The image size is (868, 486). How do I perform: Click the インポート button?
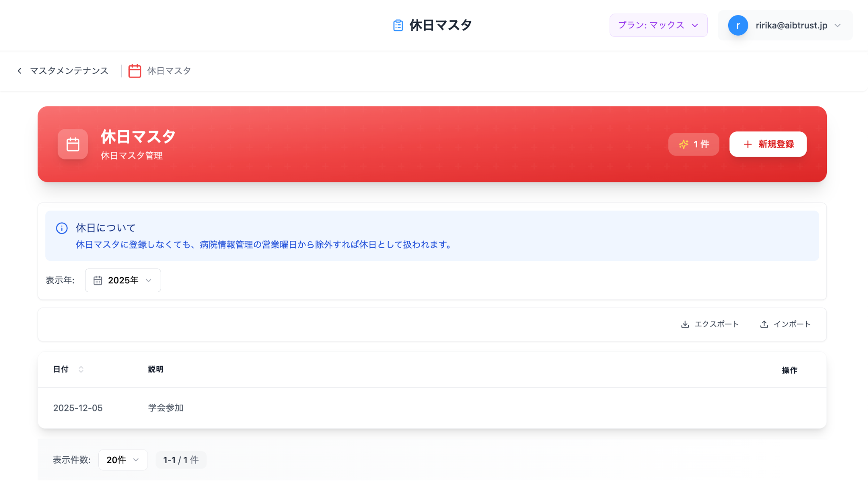click(792, 324)
